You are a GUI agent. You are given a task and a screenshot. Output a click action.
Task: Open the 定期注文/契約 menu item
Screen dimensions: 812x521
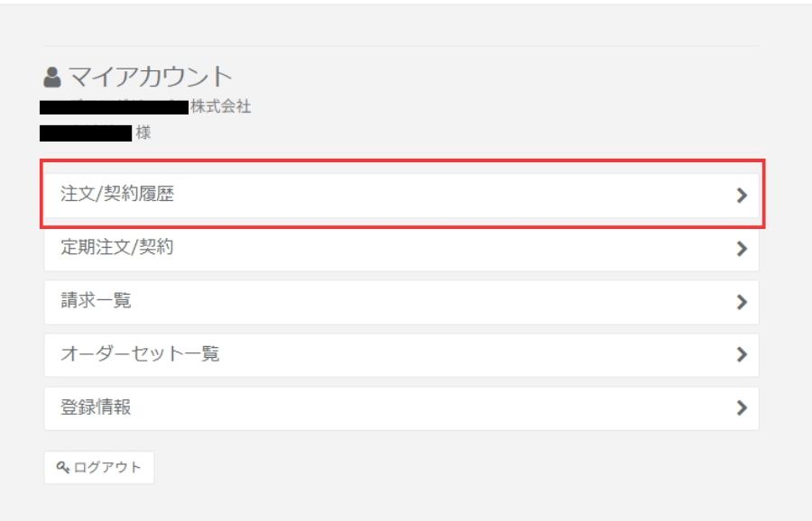(401, 249)
